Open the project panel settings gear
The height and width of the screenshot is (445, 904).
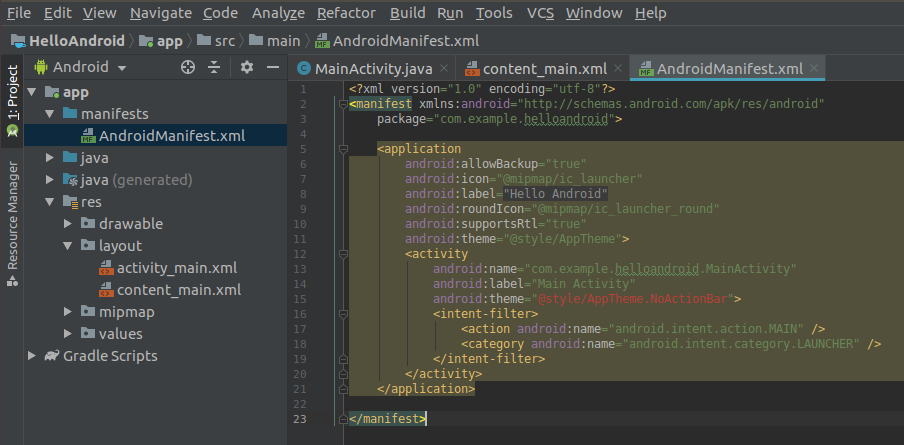[247, 67]
